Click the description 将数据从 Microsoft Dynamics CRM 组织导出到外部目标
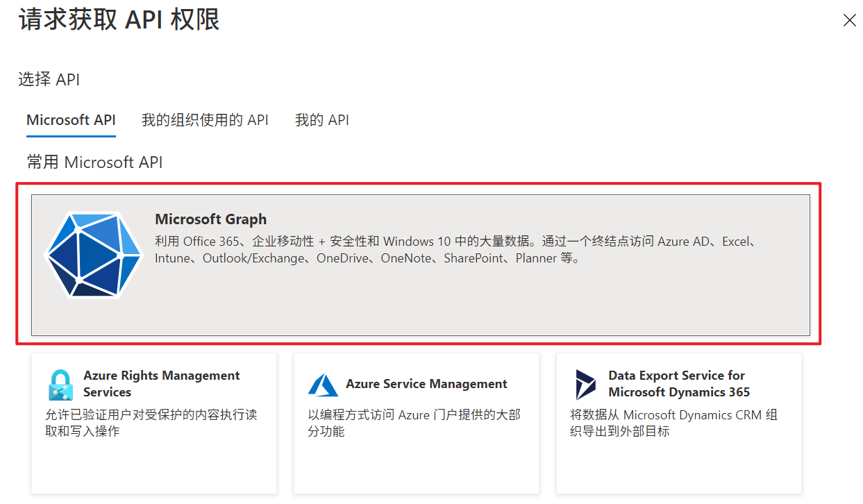 tap(674, 423)
